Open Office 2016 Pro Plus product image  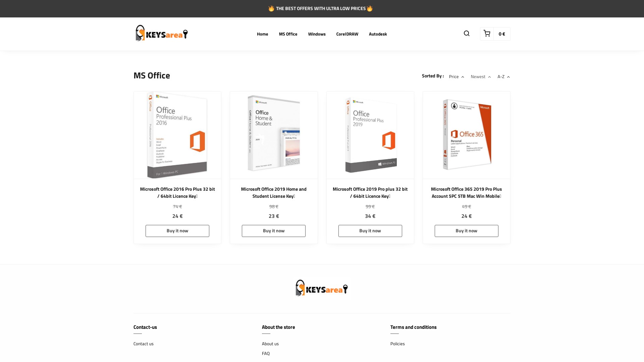pyautogui.click(x=177, y=135)
